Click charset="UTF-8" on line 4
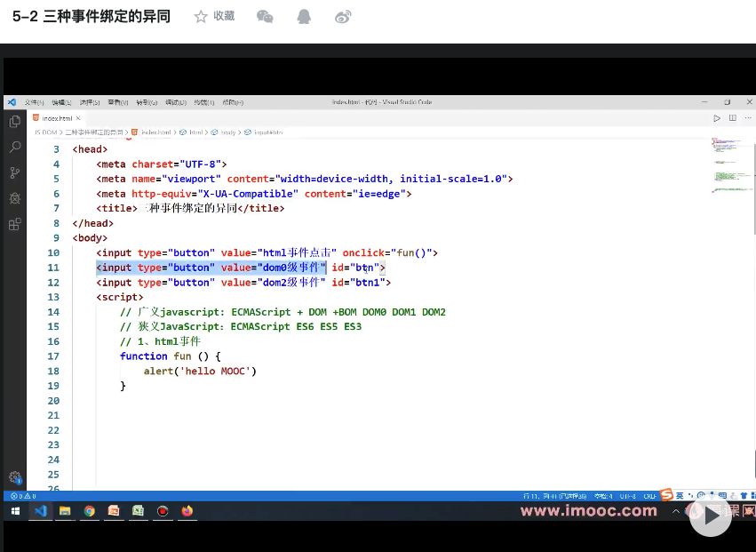 click(x=176, y=164)
